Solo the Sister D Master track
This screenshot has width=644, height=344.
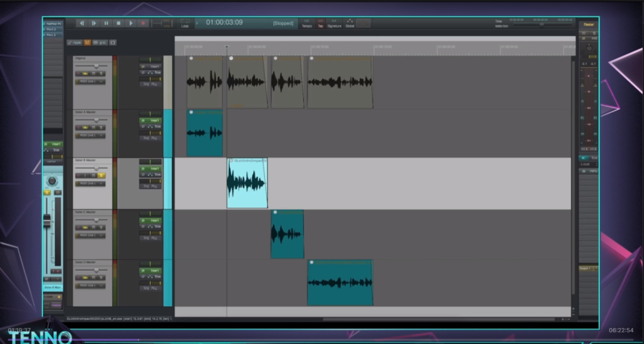101,278
